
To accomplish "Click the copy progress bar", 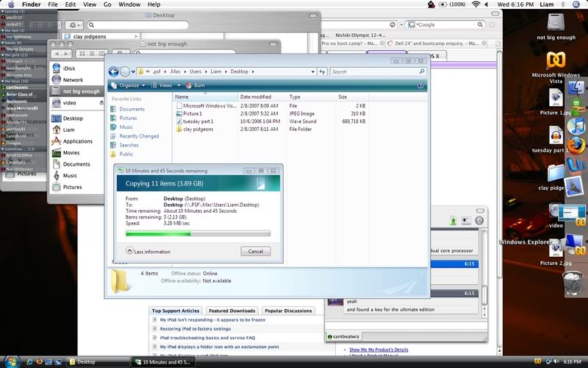I will [x=198, y=233].
